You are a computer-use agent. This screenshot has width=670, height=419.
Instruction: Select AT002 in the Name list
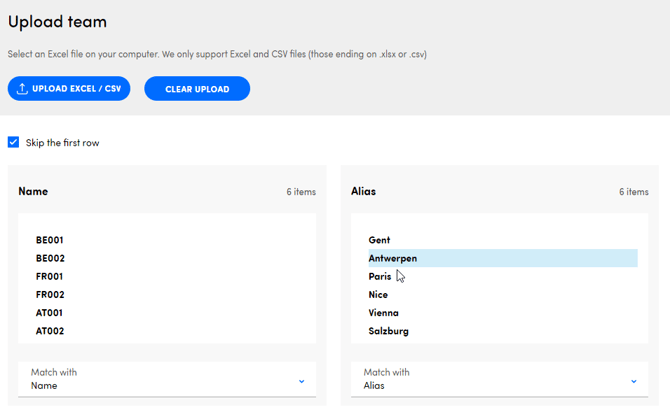[50, 331]
